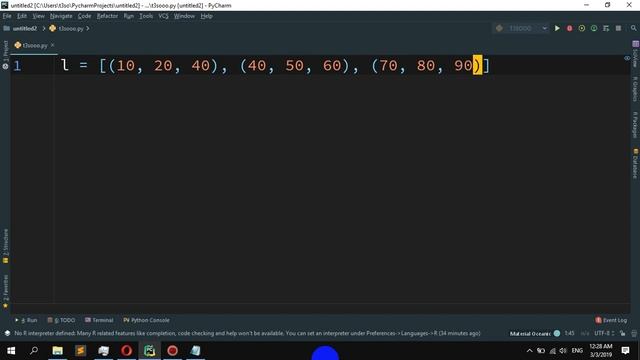Open File Explorer from the taskbar
640x360 pixels.
(58, 351)
